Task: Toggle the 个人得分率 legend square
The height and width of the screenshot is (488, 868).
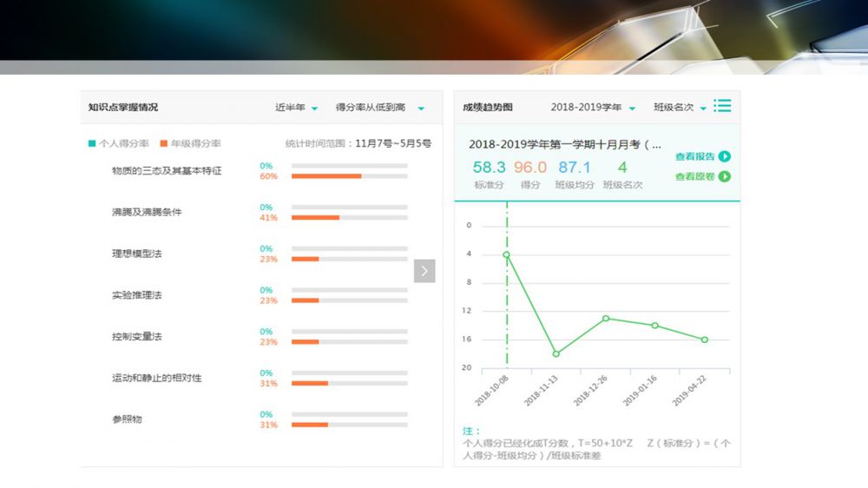Action: click(x=92, y=143)
